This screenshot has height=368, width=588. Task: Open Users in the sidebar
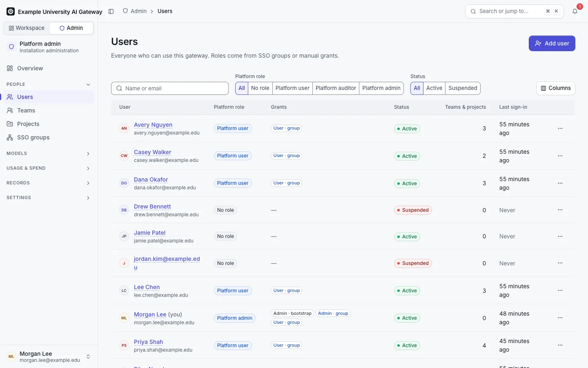tap(49, 97)
